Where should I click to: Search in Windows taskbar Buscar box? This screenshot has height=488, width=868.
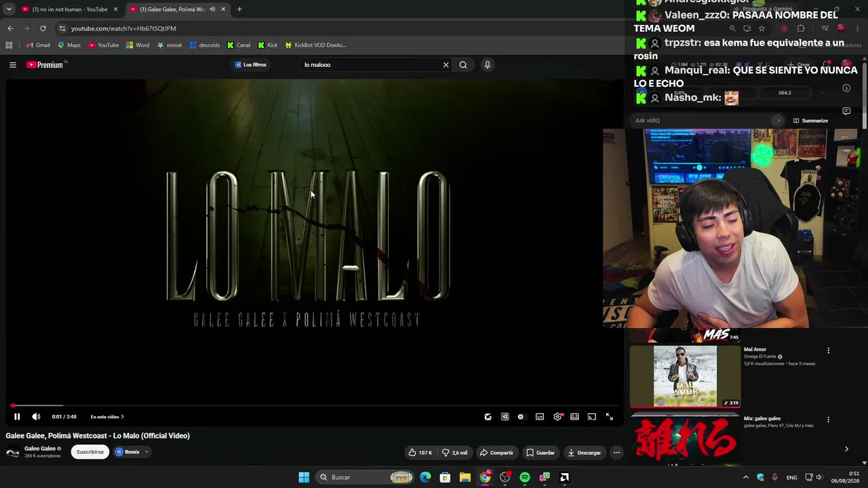(365, 477)
